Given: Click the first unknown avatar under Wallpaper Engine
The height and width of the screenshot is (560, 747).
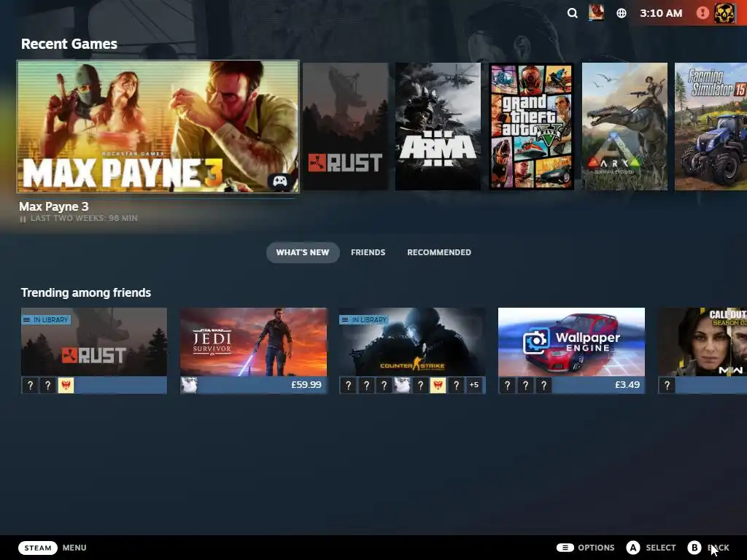Looking at the screenshot, I should (508, 385).
